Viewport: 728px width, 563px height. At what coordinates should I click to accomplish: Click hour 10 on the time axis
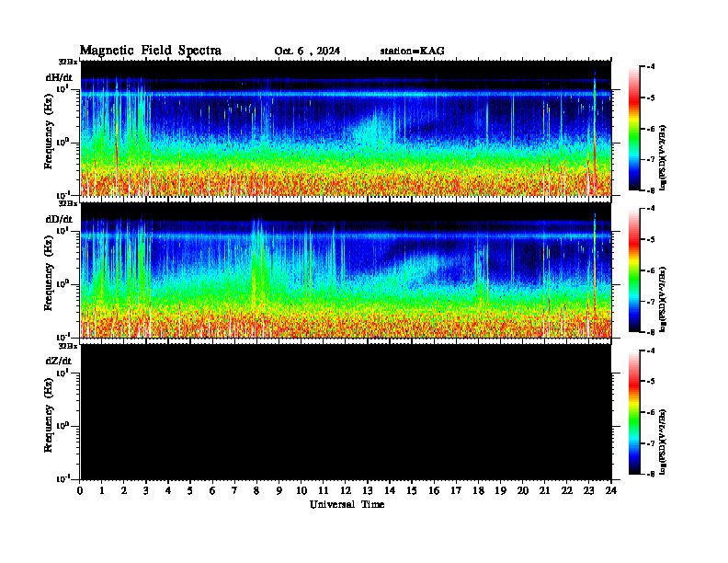pyautogui.click(x=301, y=491)
